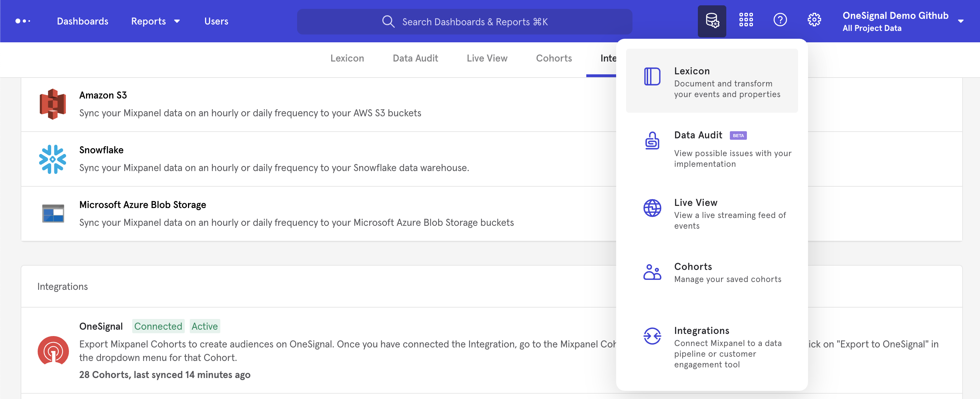The height and width of the screenshot is (399, 980).
Task: Select Live View in the dropdown menu
Action: click(712, 213)
